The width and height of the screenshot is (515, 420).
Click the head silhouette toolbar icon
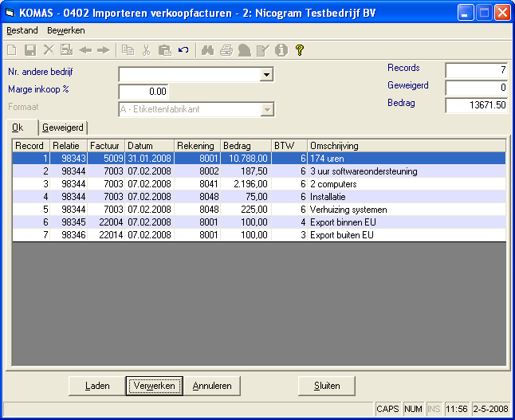[245, 50]
